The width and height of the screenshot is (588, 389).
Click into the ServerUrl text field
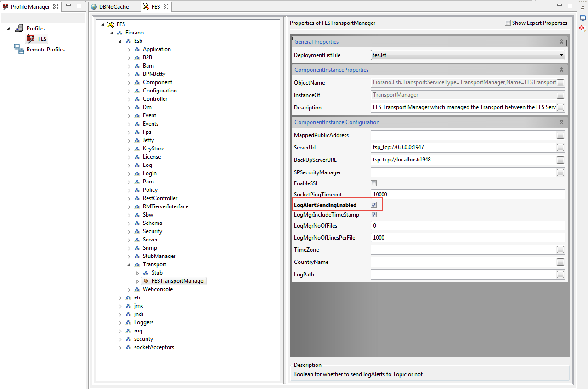[x=464, y=148]
